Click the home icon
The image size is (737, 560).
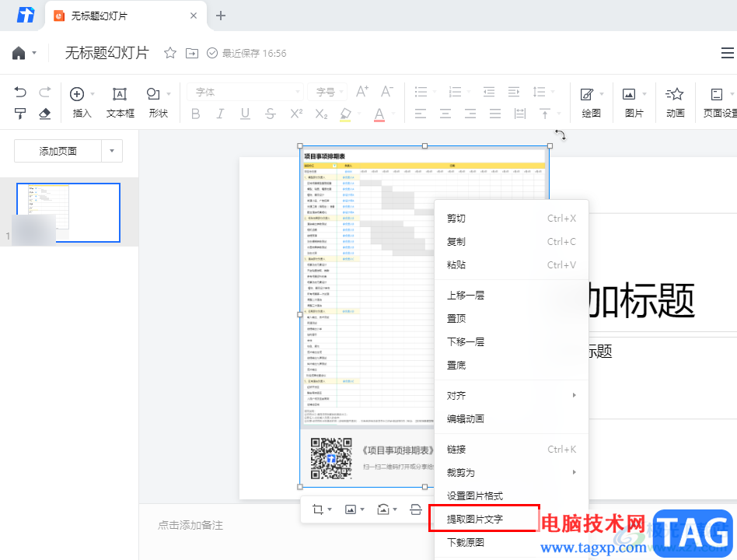(x=19, y=53)
